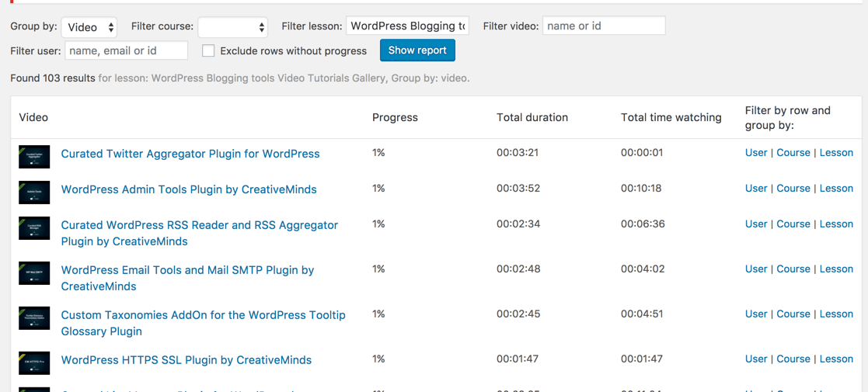Open Curated Twitter Aggregator Plugin link

point(190,154)
